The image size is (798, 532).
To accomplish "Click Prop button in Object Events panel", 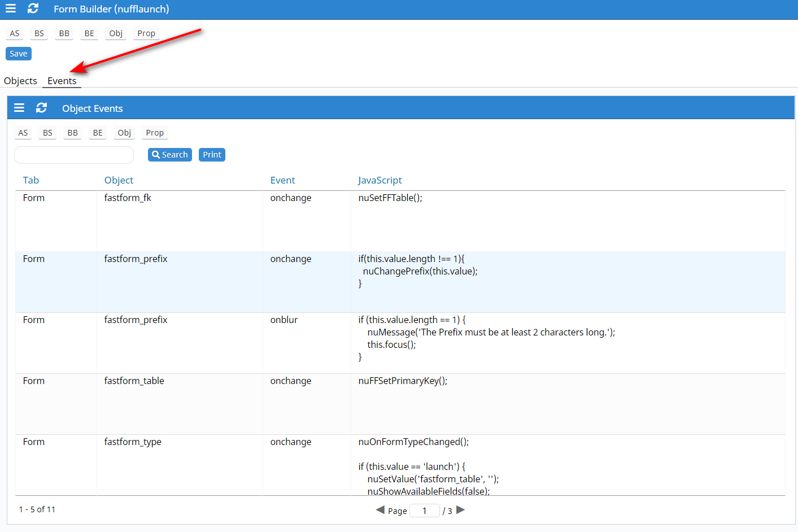I will pyautogui.click(x=155, y=133).
